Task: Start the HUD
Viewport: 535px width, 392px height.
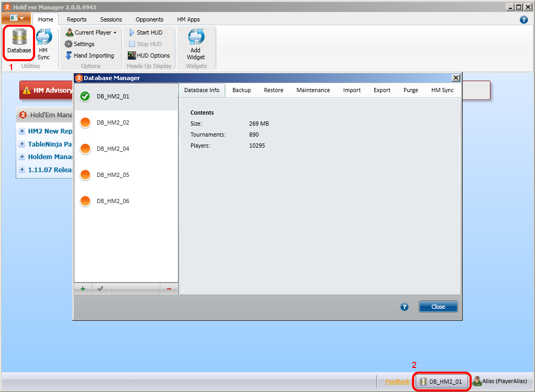Action: pos(146,32)
